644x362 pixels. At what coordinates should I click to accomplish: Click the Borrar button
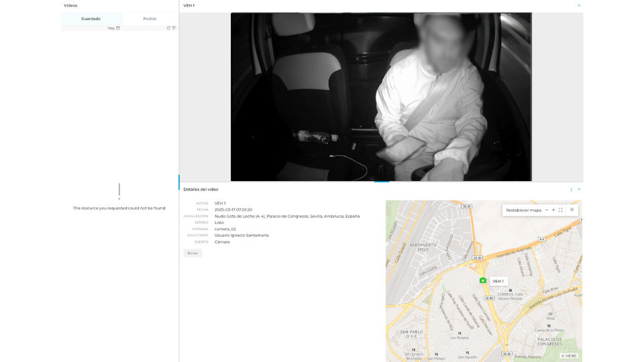click(193, 253)
